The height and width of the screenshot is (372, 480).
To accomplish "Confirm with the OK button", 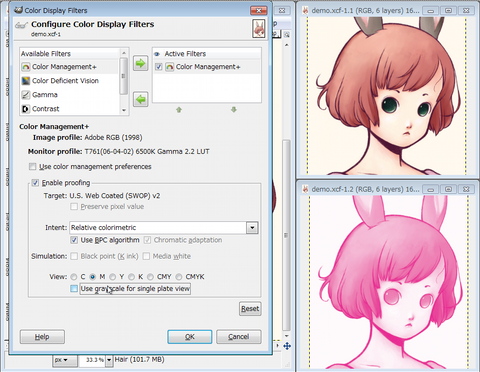I will pyautogui.click(x=190, y=337).
